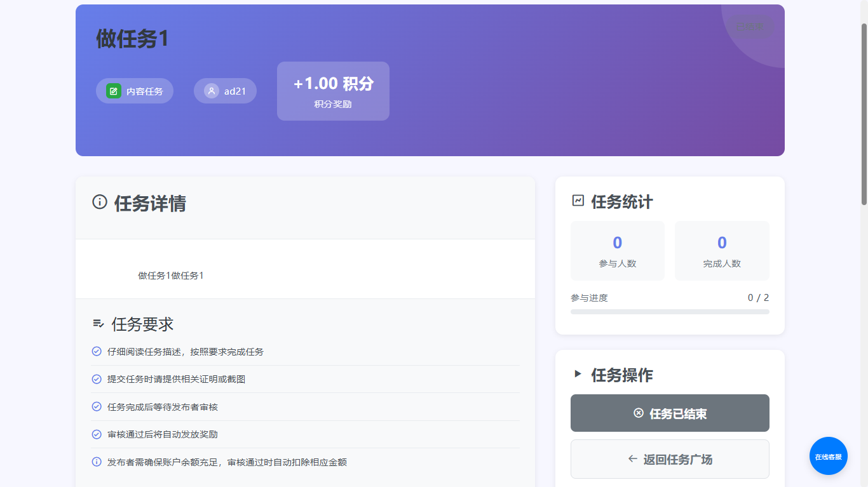The width and height of the screenshot is (868, 487).
Task: Select the 参与人数 statistics card
Action: pos(617,250)
